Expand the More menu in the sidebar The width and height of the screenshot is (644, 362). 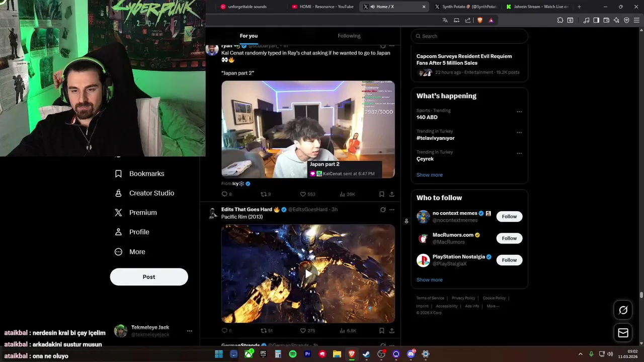coord(130,252)
